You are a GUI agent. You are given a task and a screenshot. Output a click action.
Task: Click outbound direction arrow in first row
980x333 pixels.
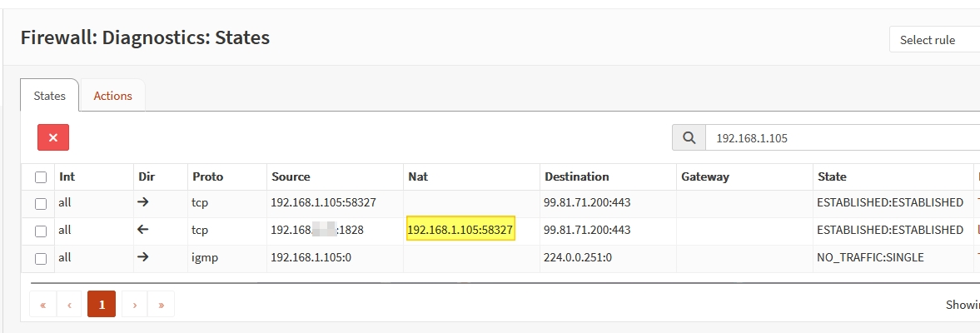tap(143, 202)
